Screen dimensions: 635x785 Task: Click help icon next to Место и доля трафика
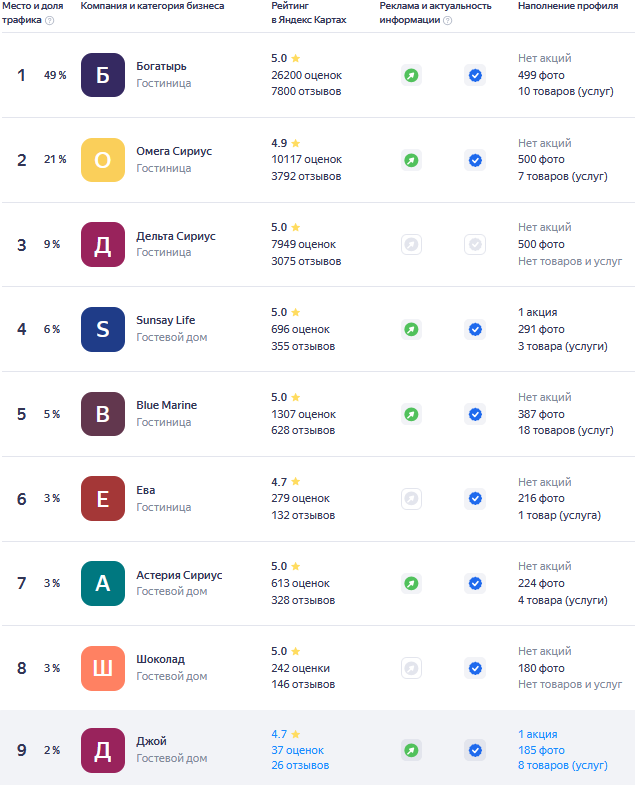pyautogui.click(x=50, y=21)
